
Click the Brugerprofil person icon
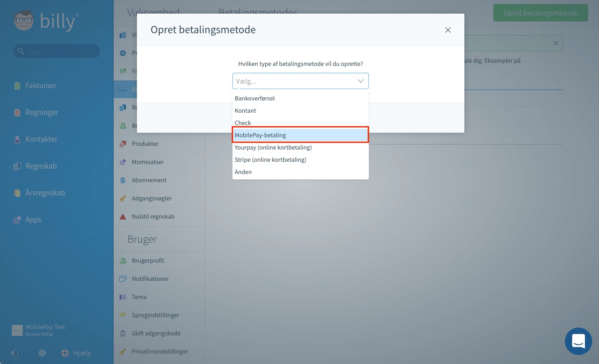[123, 261]
